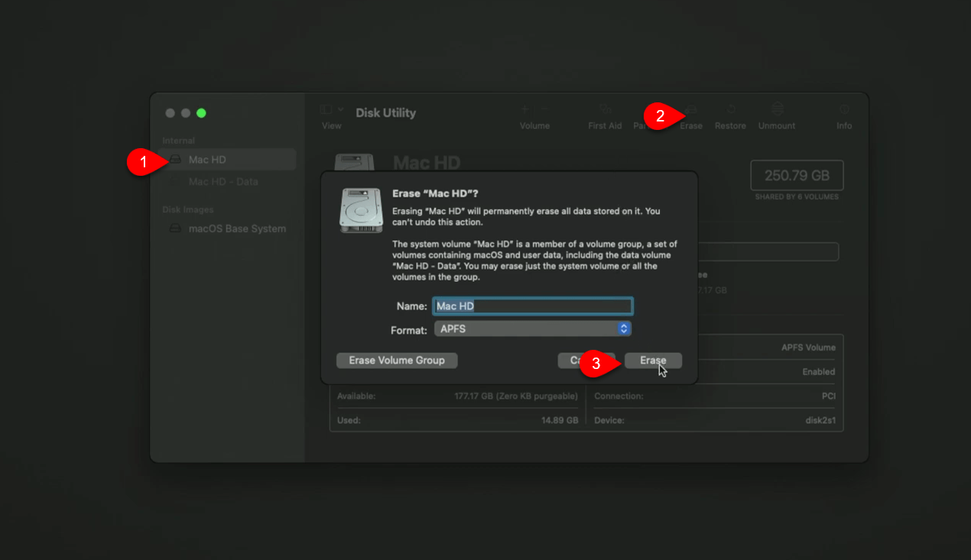971x560 pixels.
Task: Click the Erase "Mac HD"? dialog heading
Action: (x=435, y=193)
